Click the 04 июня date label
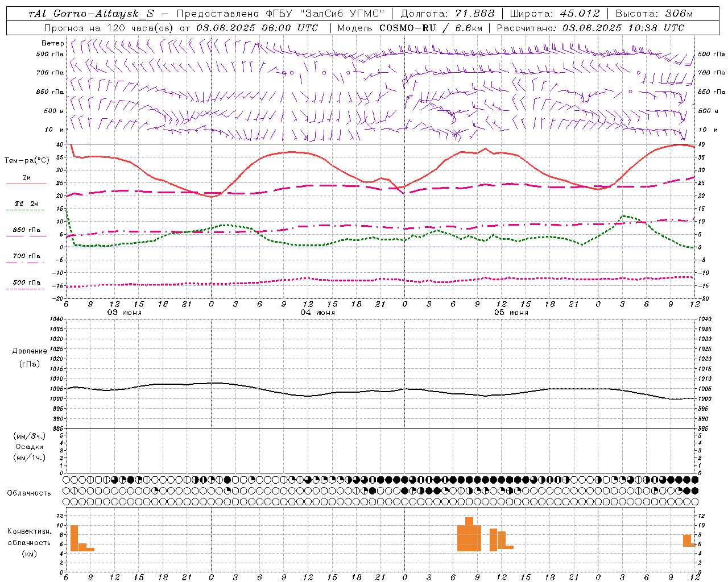 [318, 313]
